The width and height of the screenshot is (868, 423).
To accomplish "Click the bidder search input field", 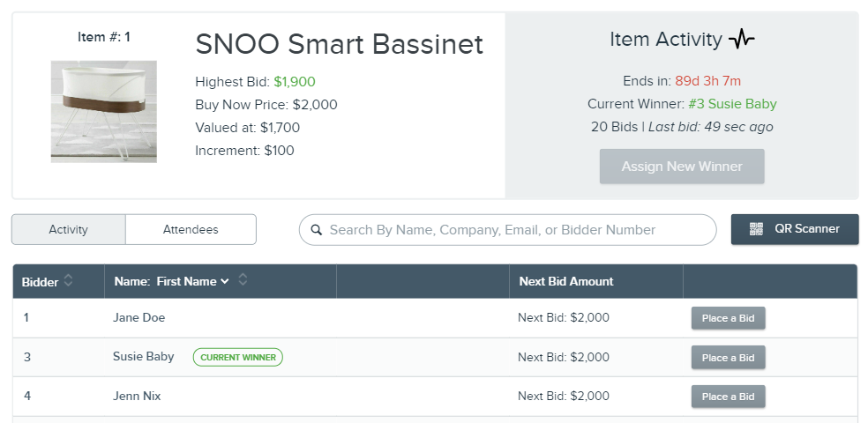I will 507,229.
